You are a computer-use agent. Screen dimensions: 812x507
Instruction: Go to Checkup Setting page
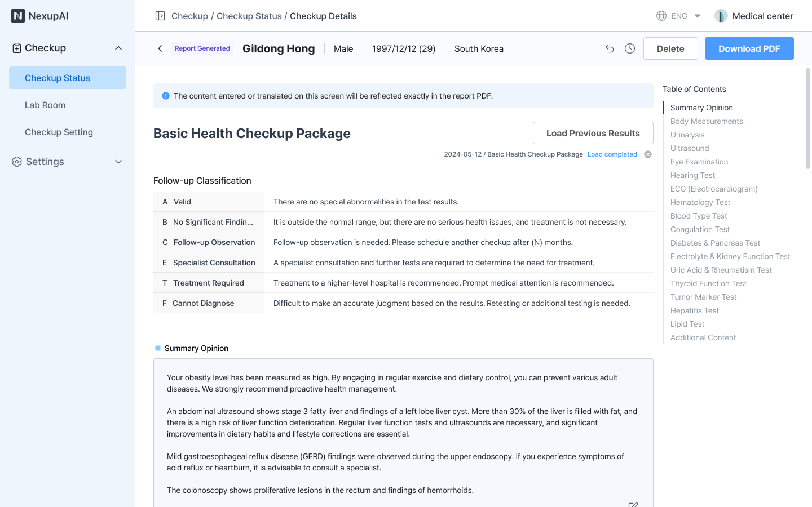coord(59,132)
